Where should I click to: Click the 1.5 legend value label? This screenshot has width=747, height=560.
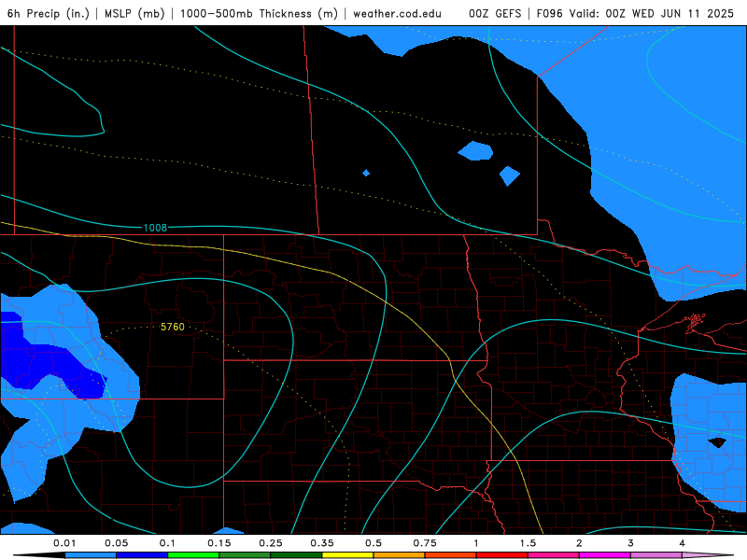coord(528,543)
